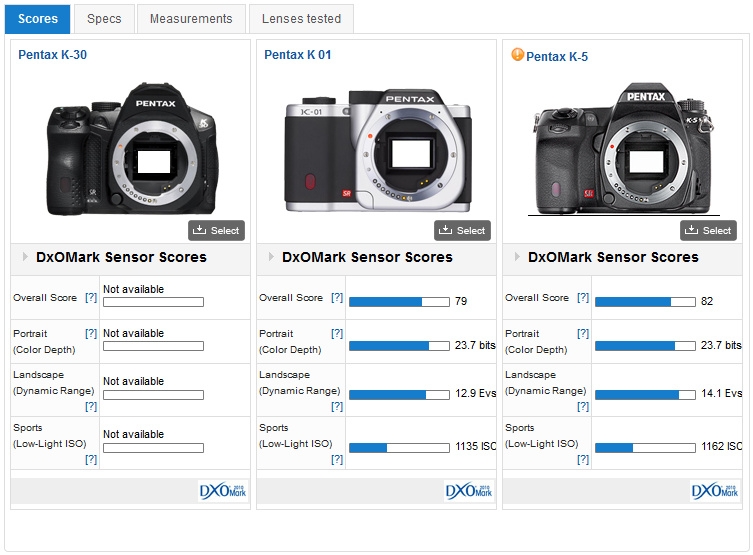
Task: Click the 82 overall score value
Action: 706,302
